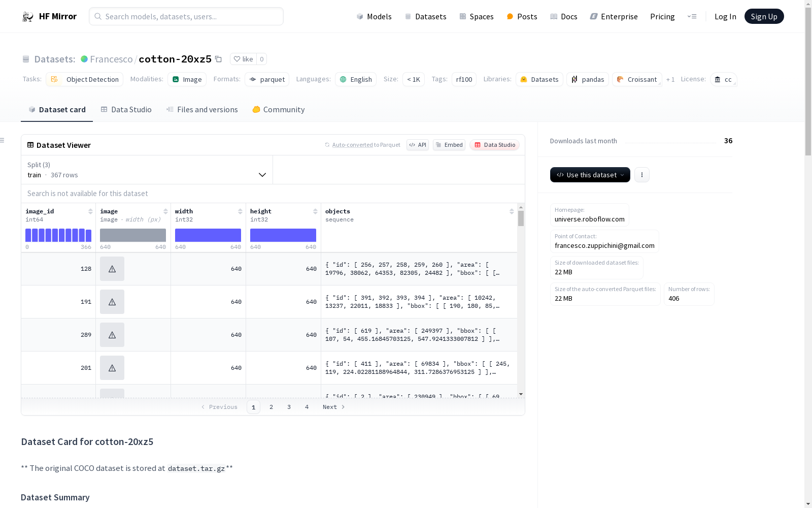Click the cc license tag
The image size is (812, 508).
pos(723,79)
